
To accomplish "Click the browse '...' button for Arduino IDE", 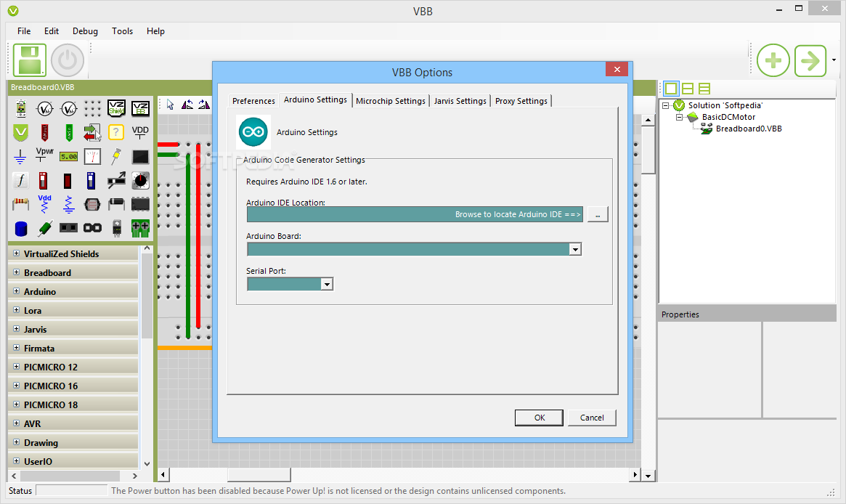I will (x=598, y=214).
